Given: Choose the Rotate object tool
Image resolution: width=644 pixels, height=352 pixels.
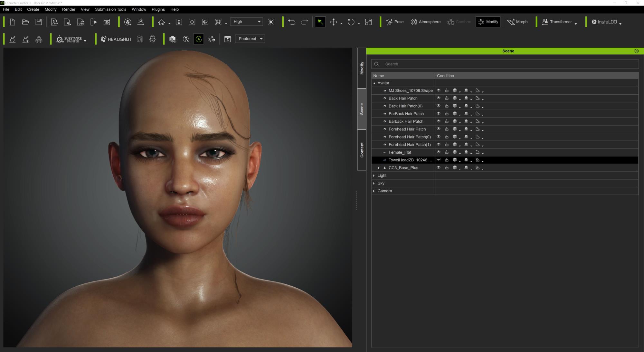Looking at the screenshot, I should click(351, 22).
